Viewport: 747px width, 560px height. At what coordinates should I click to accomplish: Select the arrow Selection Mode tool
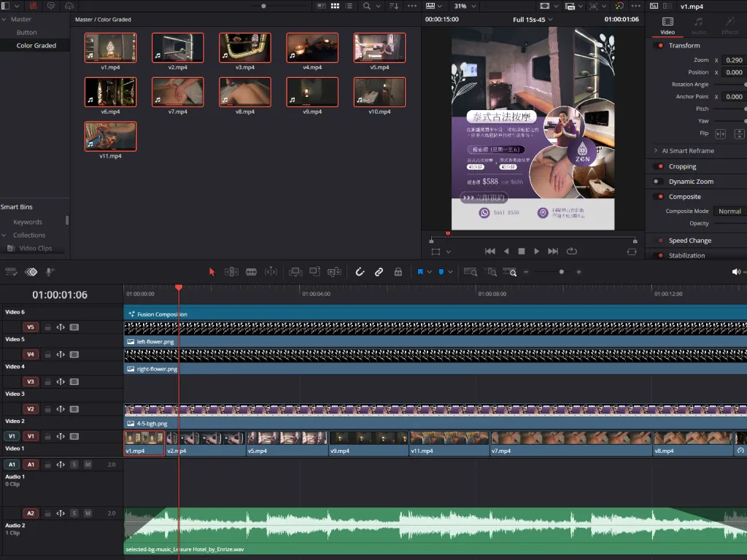212,272
